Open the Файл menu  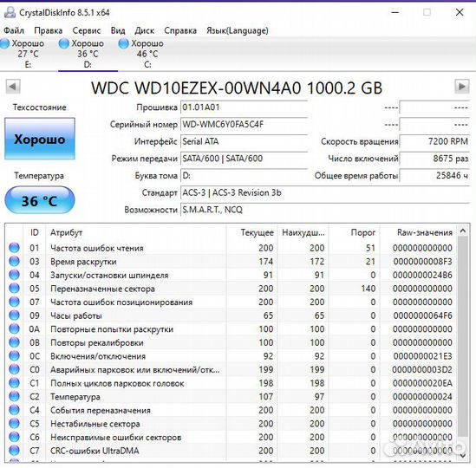click(14, 30)
